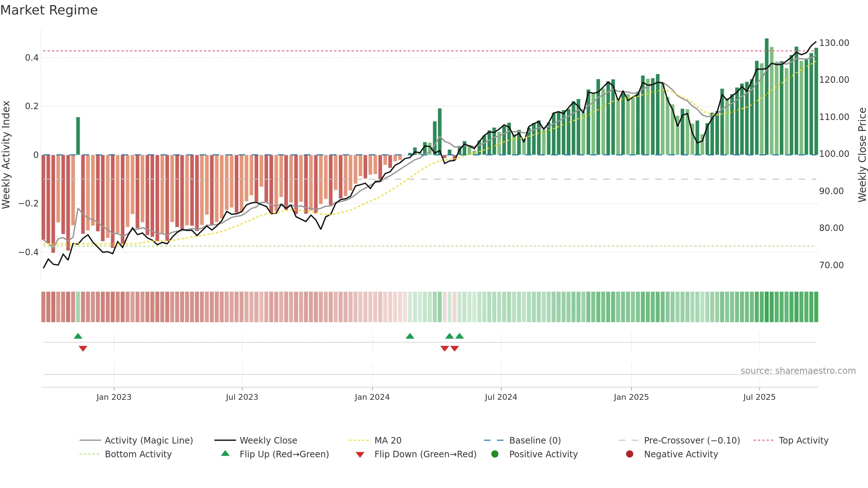Click the source: sharemaestro.com text

[798, 371]
